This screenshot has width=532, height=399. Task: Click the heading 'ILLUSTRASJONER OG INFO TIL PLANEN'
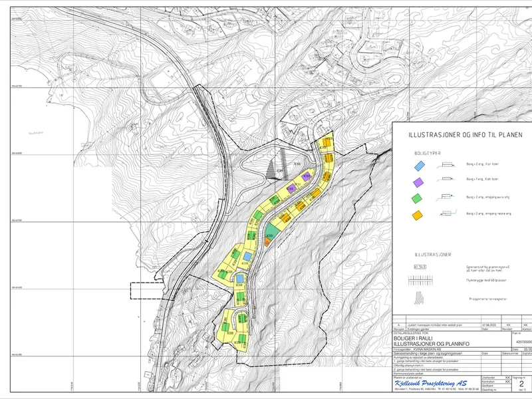tap(465, 135)
